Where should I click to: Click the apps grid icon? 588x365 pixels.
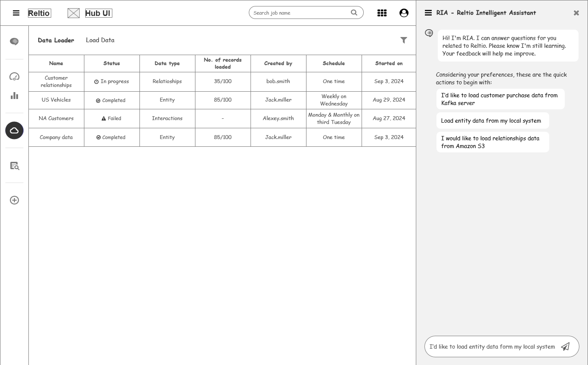pos(382,13)
